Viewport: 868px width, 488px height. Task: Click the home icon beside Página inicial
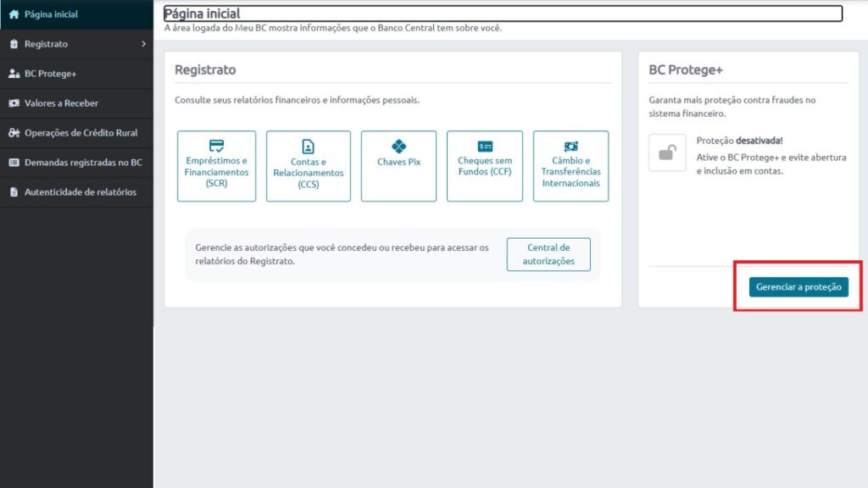click(x=14, y=14)
